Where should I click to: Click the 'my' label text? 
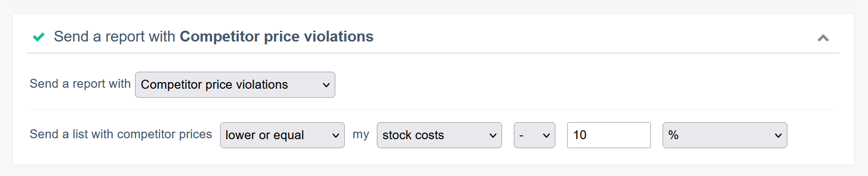[x=361, y=134]
